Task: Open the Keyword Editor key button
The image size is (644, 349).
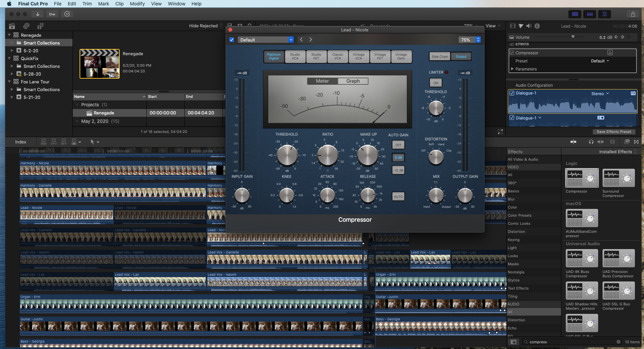Action: coord(52,14)
